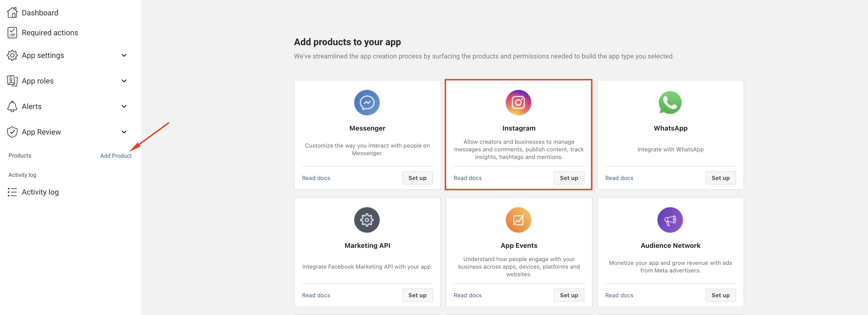This screenshot has width=868, height=315.
Task: Click the WhatsApp product icon
Action: pos(670,103)
